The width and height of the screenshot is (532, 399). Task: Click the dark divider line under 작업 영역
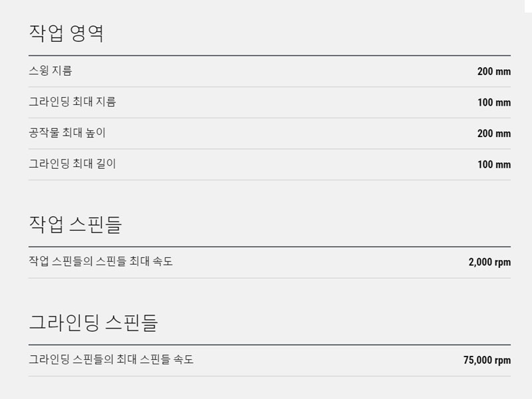point(270,55)
